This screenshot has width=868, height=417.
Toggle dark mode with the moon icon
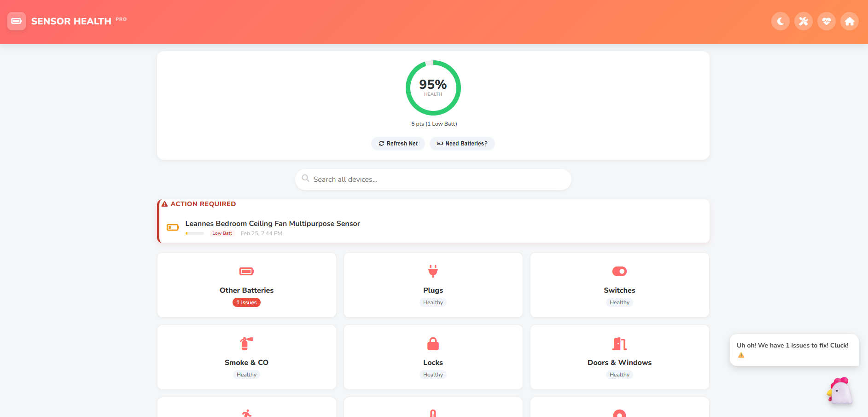[x=781, y=21]
